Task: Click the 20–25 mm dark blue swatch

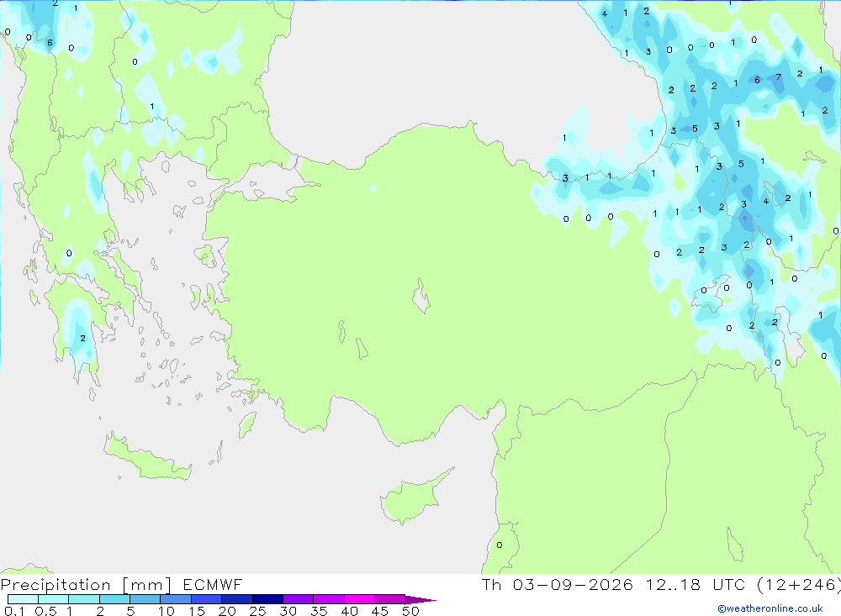Action: (x=236, y=599)
